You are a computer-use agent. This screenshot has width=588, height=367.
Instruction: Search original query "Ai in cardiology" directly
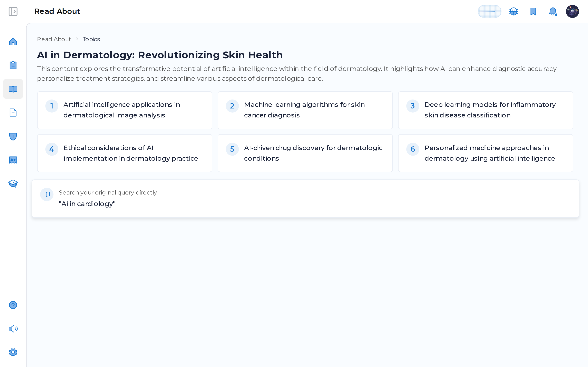point(305,199)
